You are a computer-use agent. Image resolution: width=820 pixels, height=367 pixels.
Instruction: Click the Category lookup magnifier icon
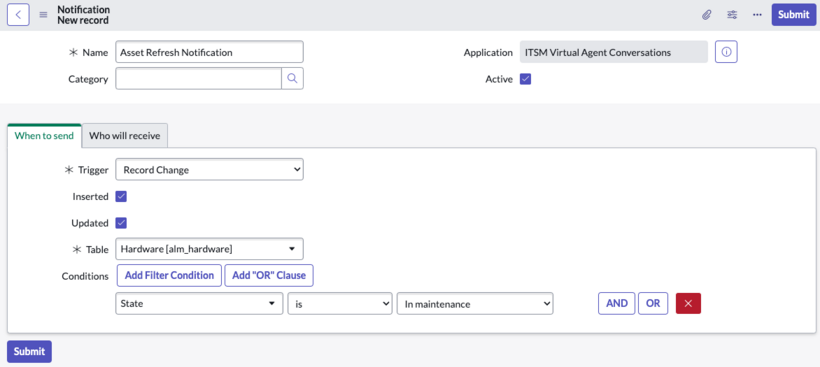292,78
